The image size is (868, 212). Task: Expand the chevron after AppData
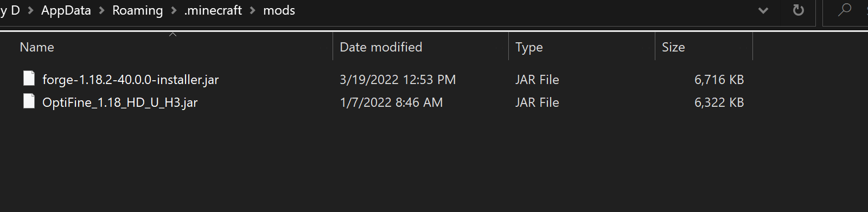[x=101, y=10]
